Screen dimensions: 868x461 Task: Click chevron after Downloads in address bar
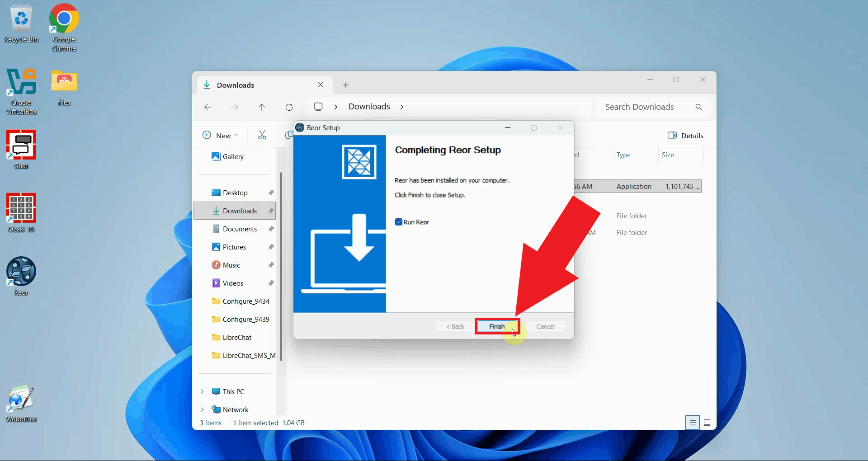point(402,107)
